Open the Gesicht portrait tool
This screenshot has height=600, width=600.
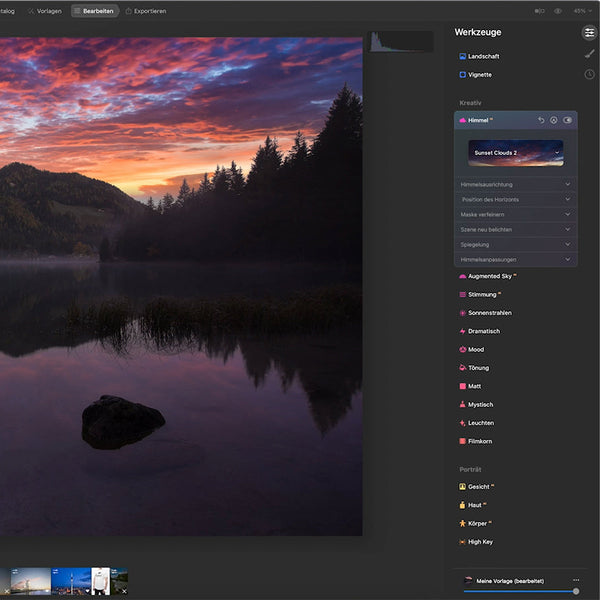pyautogui.click(x=481, y=487)
